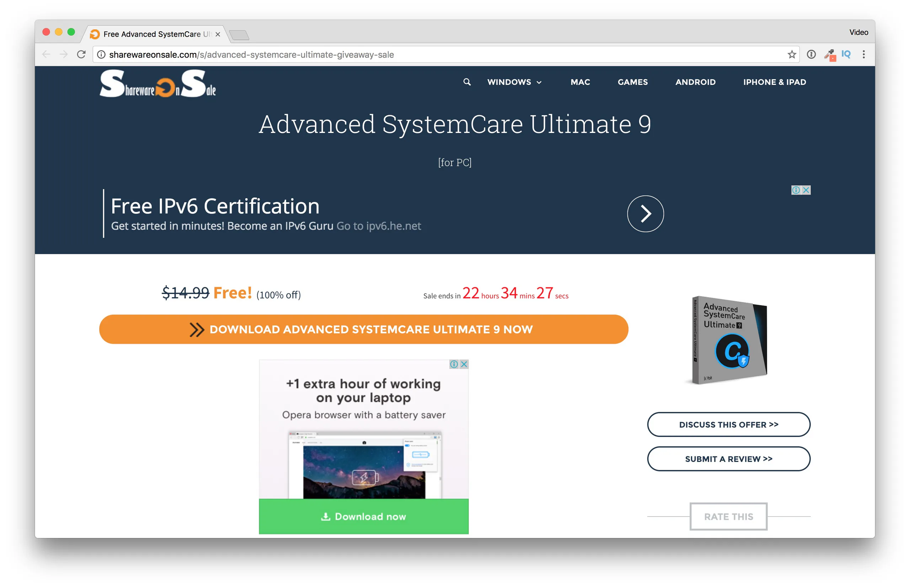The width and height of the screenshot is (910, 588).
Task: Click the Free IPv6 Certification ad headline
Action: pyautogui.click(x=215, y=206)
